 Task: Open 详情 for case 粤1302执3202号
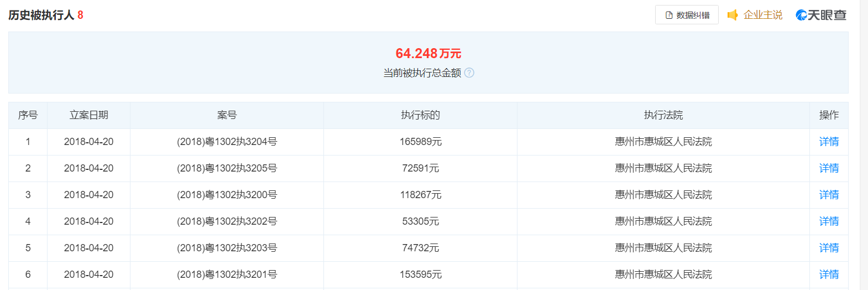(x=828, y=221)
